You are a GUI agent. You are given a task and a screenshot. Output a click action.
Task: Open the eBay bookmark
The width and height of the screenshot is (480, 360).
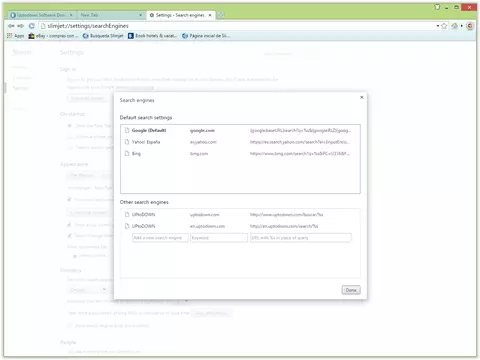(x=53, y=36)
